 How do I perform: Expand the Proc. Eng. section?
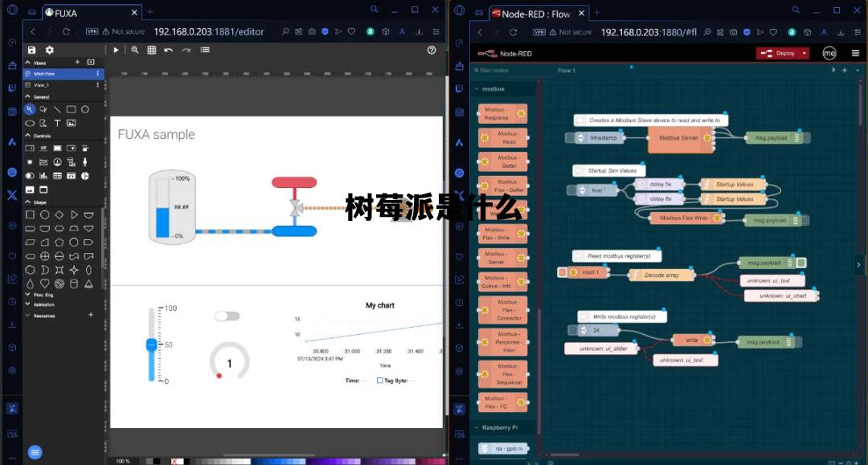pyautogui.click(x=27, y=295)
